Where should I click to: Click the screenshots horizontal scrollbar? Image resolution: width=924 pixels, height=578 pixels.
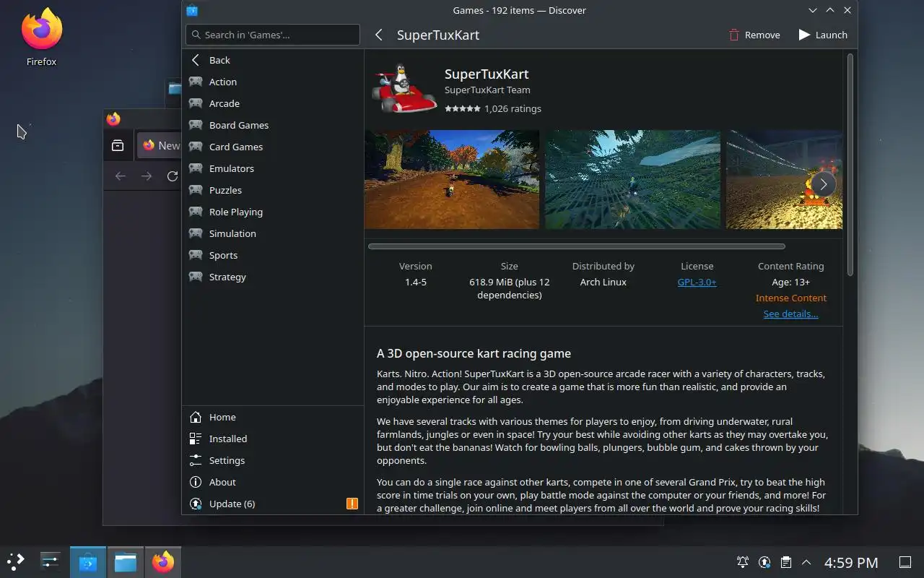tap(576, 246)
